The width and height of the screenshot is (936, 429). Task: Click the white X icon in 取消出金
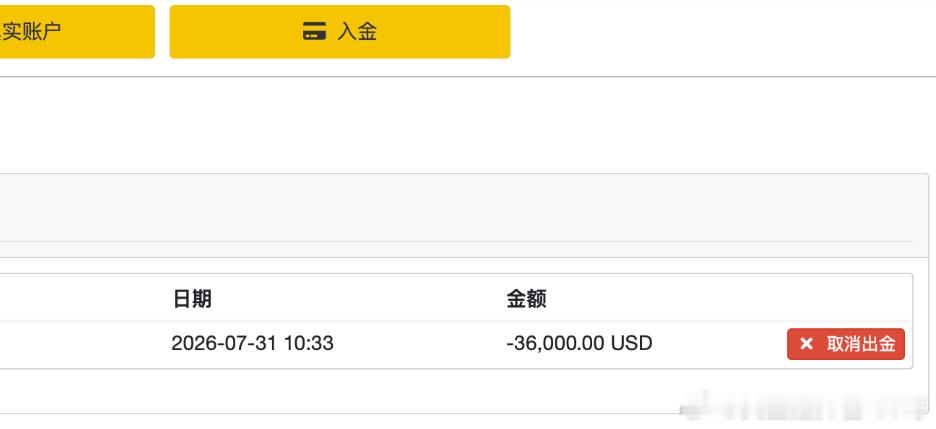(806, 344)
